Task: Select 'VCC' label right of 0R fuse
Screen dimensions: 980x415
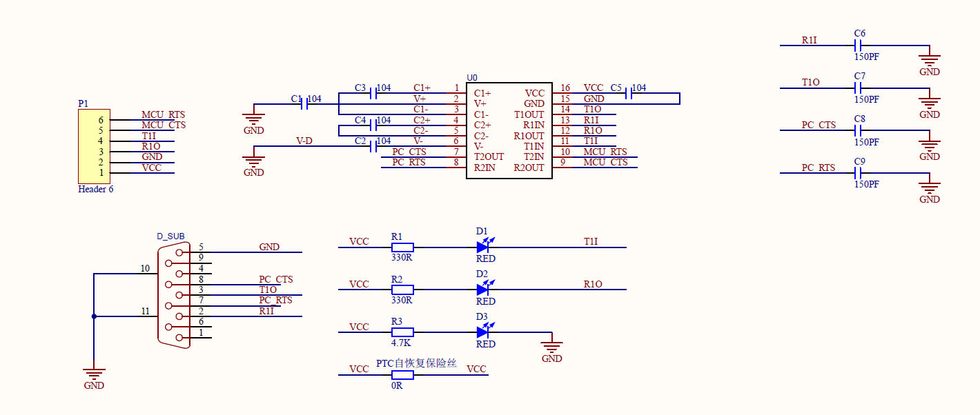Action: click(476, 370)
